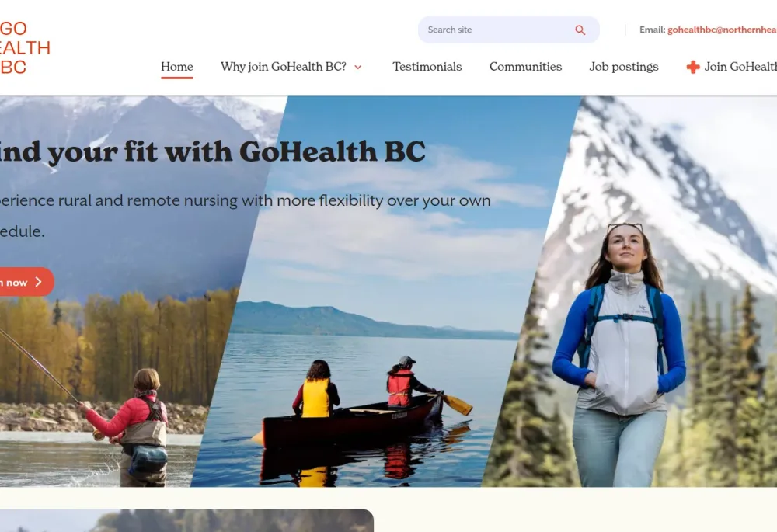Go to the Home tab
The height and width of the screenshot is (532, 777).
point(177,66)
